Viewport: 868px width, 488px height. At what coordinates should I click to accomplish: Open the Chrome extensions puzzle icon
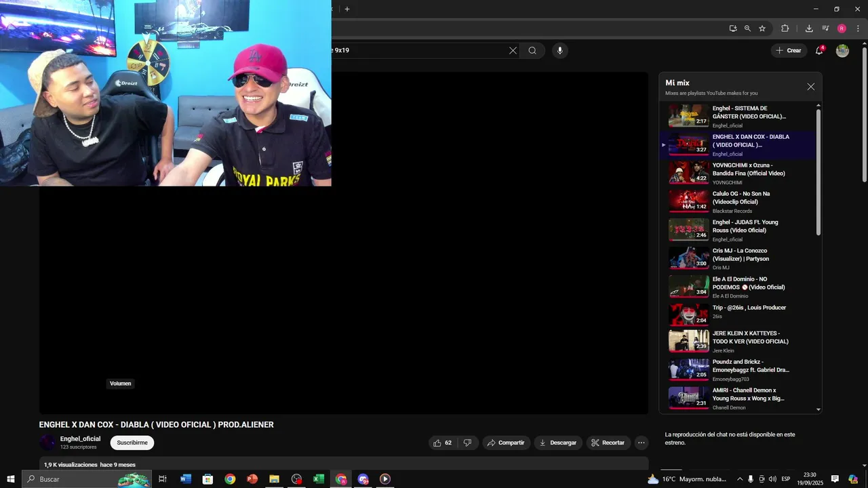tap(785, 28)
